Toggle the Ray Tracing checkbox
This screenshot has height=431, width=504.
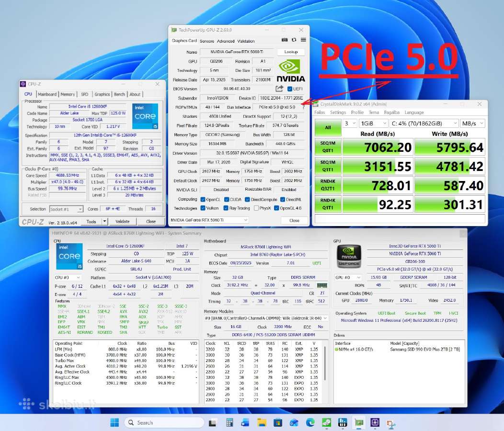(226, 208)
